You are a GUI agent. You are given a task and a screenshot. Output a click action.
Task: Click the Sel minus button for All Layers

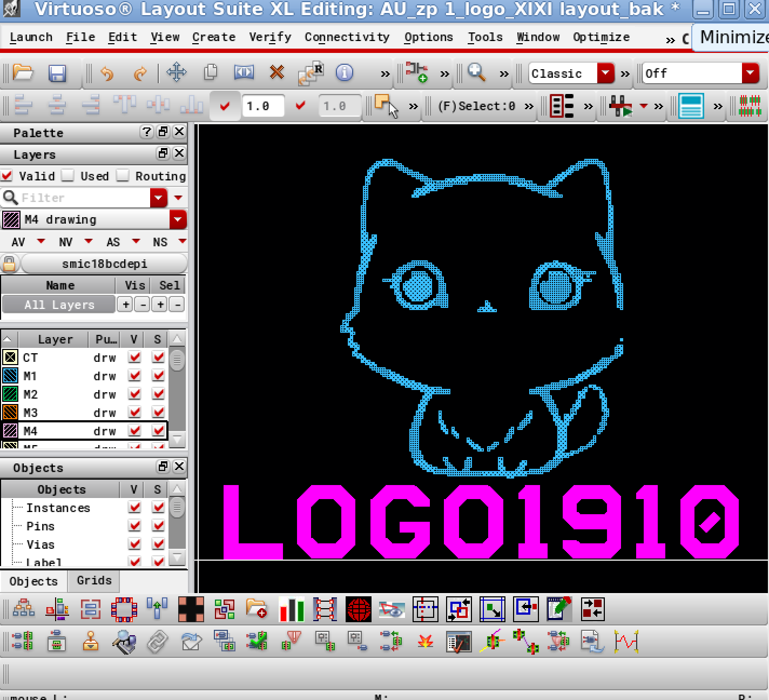pos(177,305)
